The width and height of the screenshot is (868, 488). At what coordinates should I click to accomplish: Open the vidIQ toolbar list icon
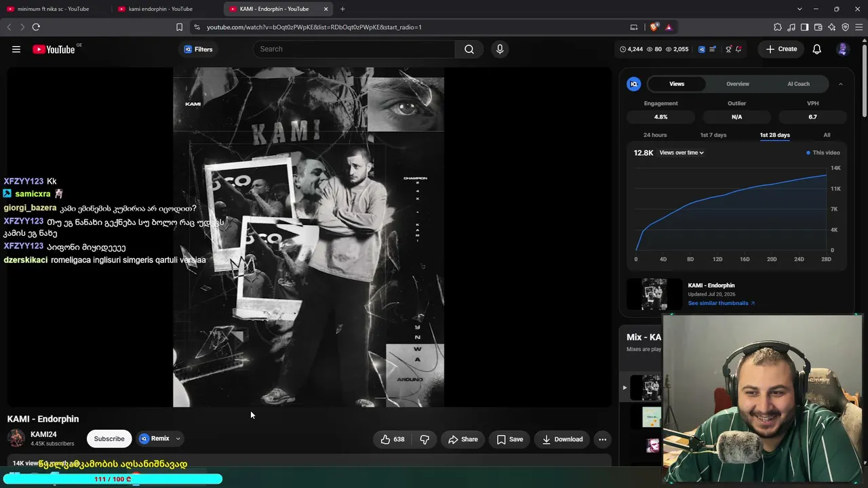(713, 49)
